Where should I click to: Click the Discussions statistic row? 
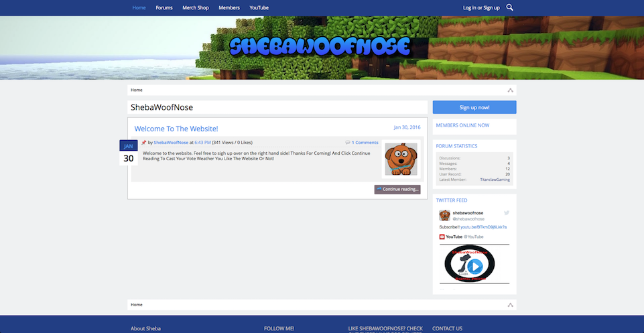click(474, 158)
